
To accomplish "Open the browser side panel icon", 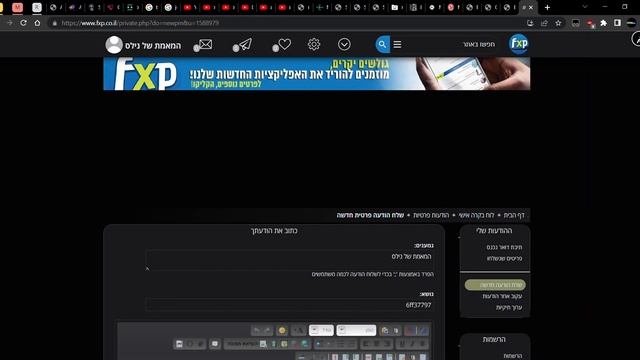I will (x=617, y=23).
